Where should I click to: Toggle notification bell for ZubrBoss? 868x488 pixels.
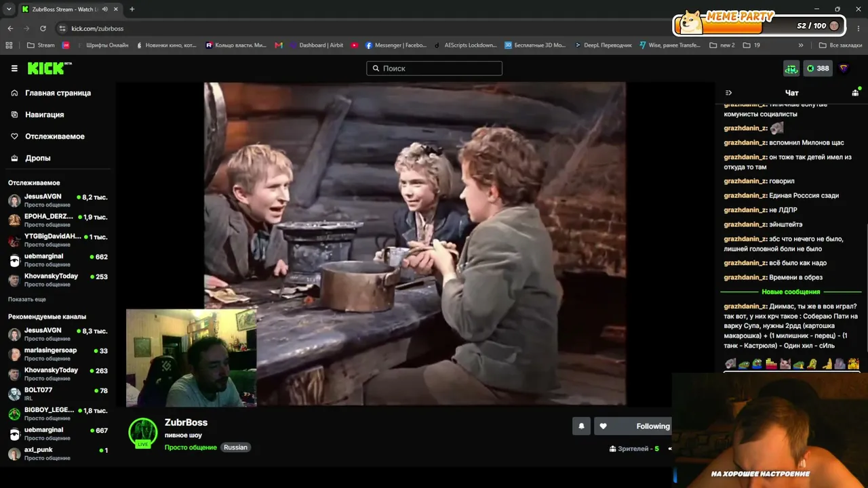[581, 426]
